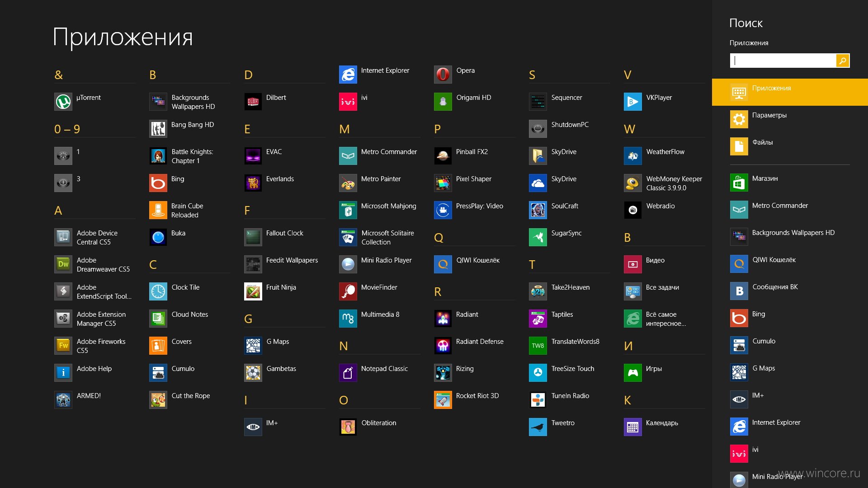This screenshot has width=868, height=488.
Task: Open the Internet Explorer label in apps grid
Action: (x=385, y=70)
